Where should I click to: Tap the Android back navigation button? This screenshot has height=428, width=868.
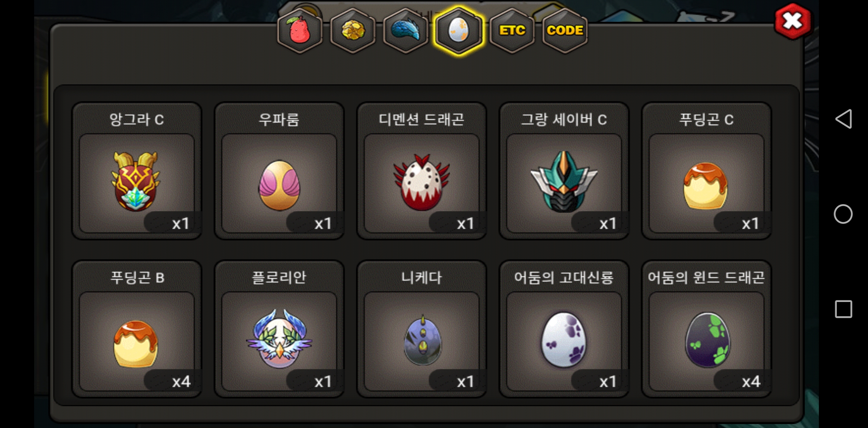click(x=843, y=119)
